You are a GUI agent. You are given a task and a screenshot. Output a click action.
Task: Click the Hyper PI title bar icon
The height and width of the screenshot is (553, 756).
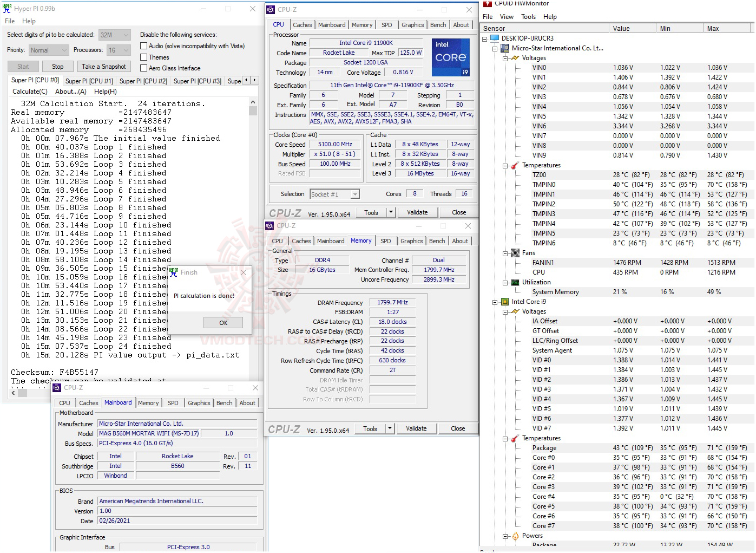(x=8, y=8)
